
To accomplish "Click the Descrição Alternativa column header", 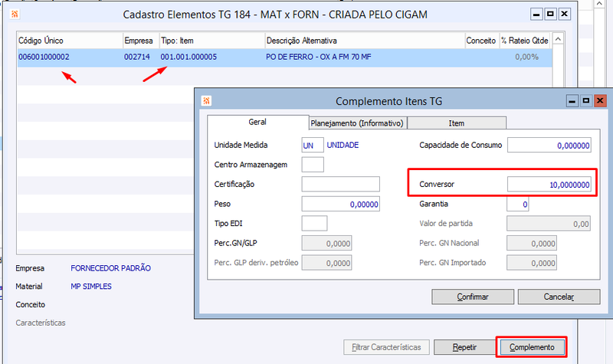I will 365,41.
